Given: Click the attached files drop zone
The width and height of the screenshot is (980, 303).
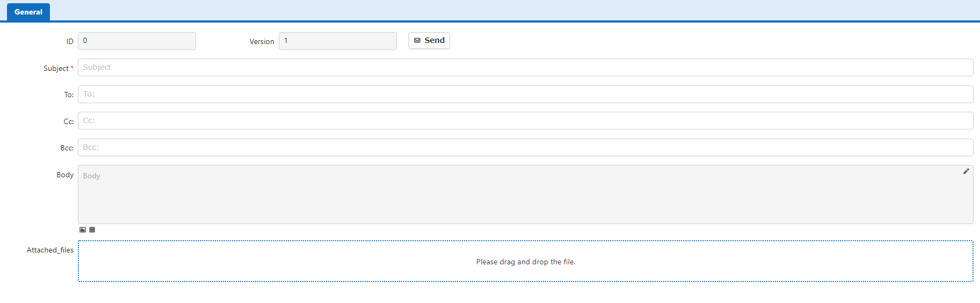Looking at the screenshot, I should pyautogui.click(x=526, y=261).
